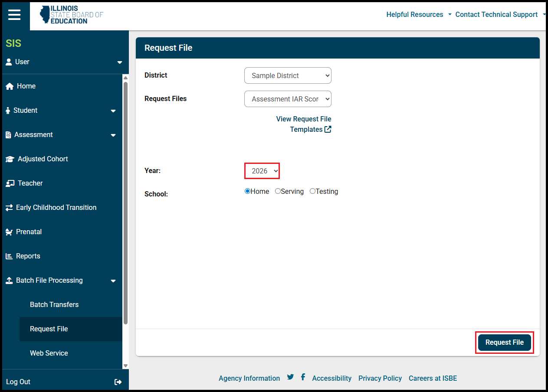
Task: Open View Request File Templates link
Action: coord(304,124)
